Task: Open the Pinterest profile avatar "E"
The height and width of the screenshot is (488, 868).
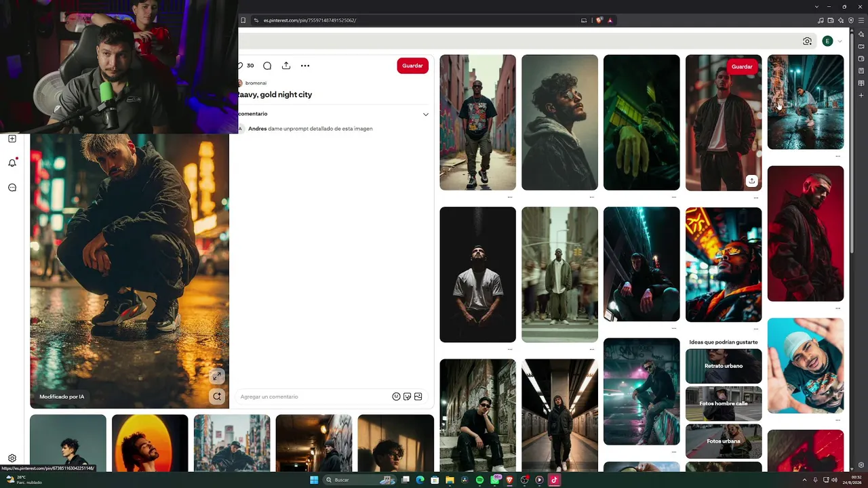Action: point(827,41)
